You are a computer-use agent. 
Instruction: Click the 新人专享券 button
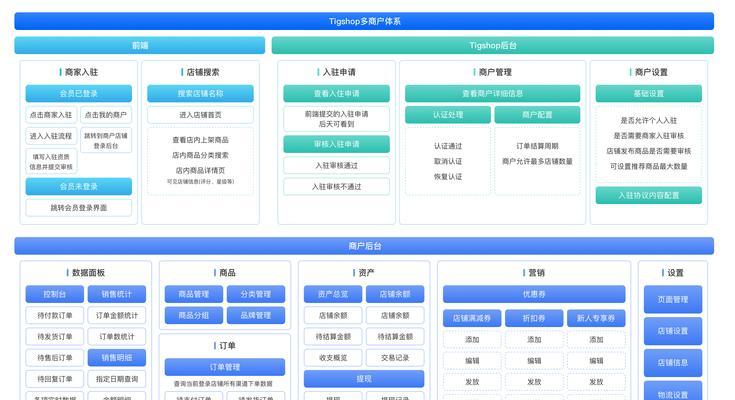(x=596, y=318)
